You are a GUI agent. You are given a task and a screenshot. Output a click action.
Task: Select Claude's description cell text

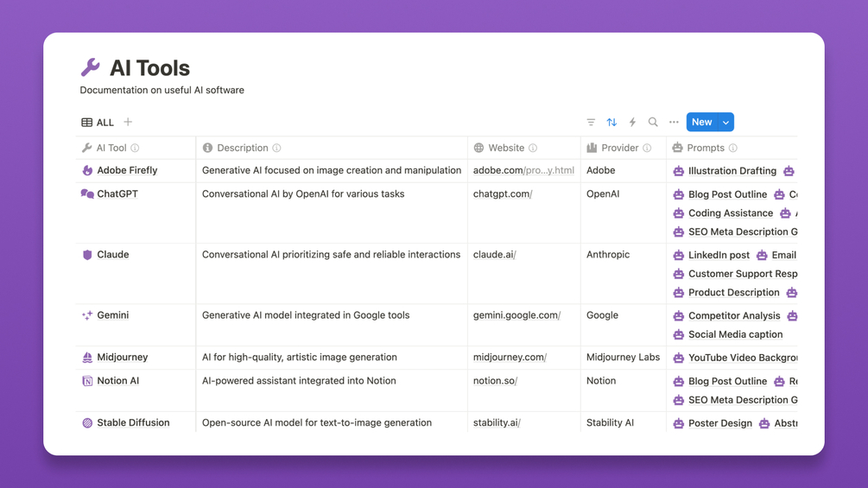click(331, 255)
